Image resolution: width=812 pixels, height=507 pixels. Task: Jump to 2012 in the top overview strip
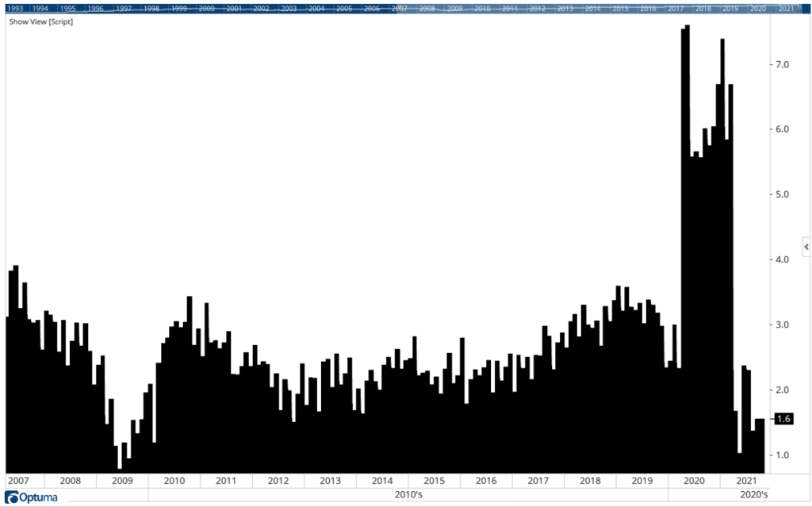tap(538, 8)
